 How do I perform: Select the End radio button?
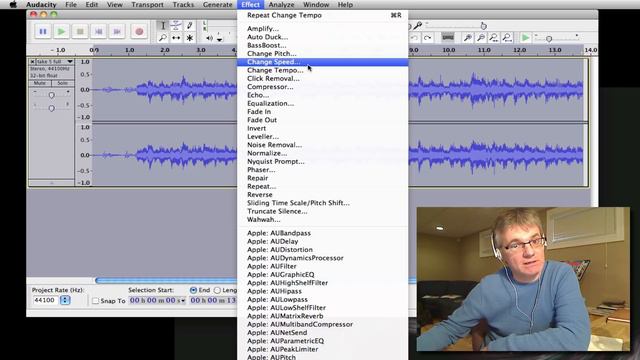coord(193,290)
